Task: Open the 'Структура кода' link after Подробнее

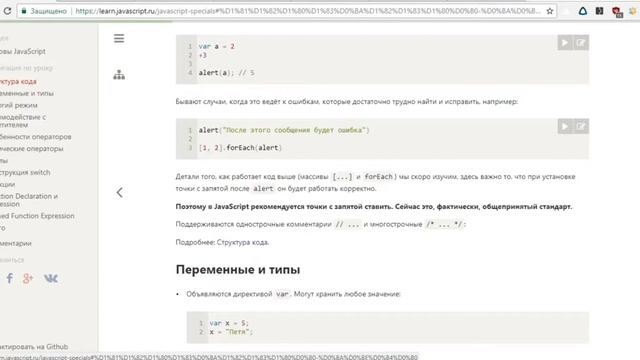Action: tap(242, 242)
